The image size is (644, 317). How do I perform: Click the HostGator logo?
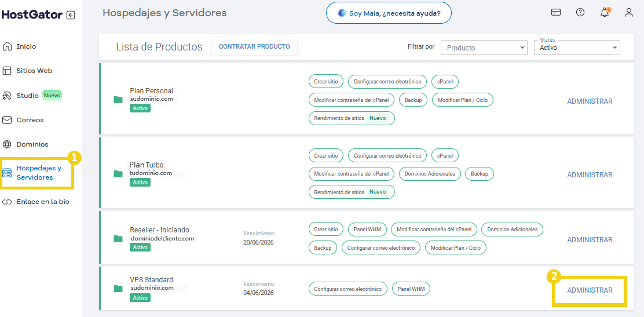32,15
